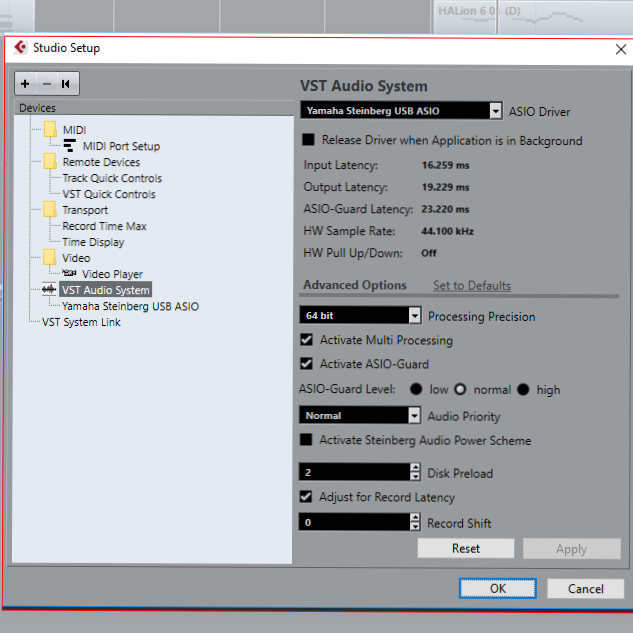Click the HW Pull Up/Down value Off
This screenshot has height=633, width=633.
coord(429,253)
